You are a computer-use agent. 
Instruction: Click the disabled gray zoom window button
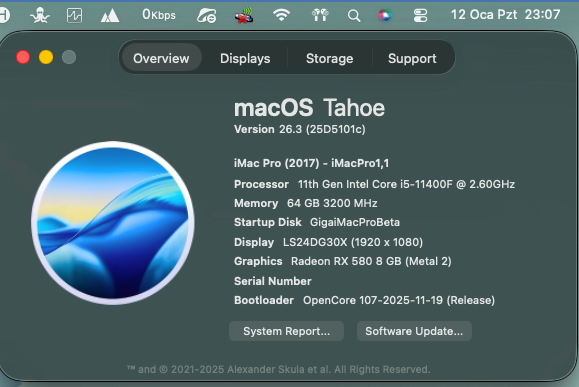click(69, 57)
